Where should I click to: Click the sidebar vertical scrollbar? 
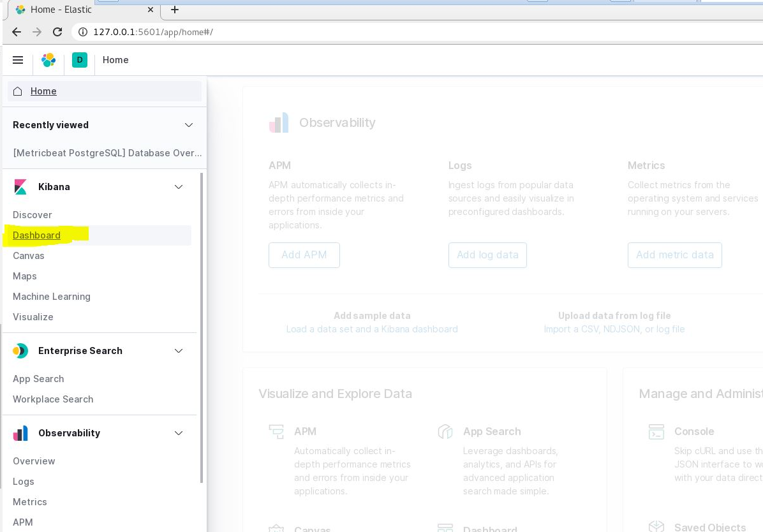[202, 327]
